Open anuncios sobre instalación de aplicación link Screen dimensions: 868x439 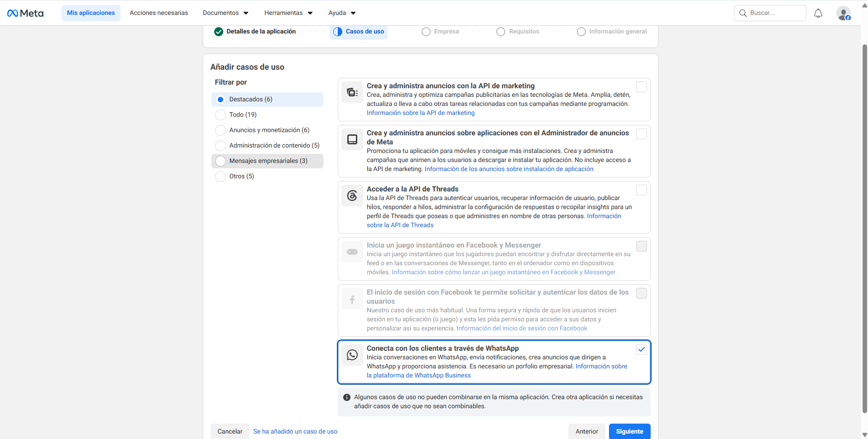pos(509,169)
